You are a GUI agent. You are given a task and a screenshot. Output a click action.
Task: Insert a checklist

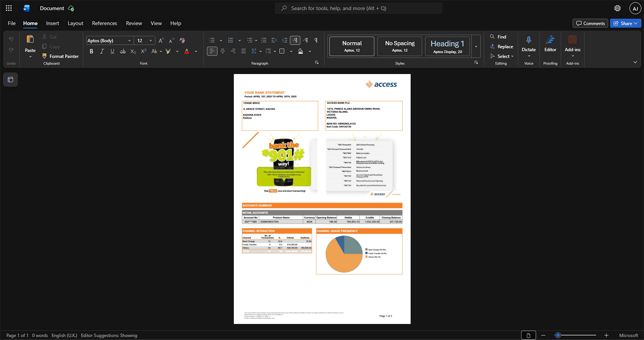(x=264, y=40)
